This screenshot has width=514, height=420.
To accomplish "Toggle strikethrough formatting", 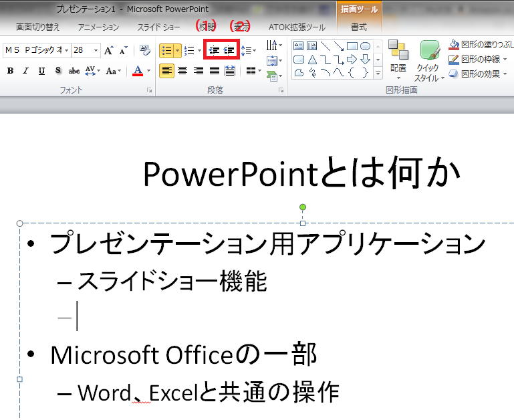I will coord(74,70).
